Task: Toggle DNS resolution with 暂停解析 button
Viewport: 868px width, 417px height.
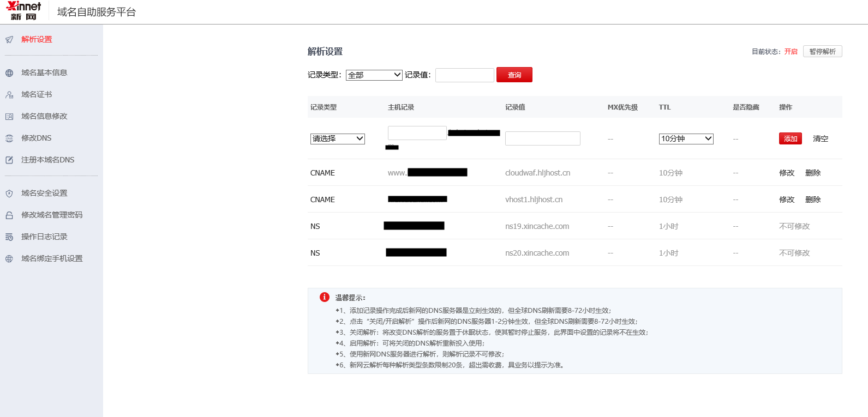Action: click(x=822, y=51)
